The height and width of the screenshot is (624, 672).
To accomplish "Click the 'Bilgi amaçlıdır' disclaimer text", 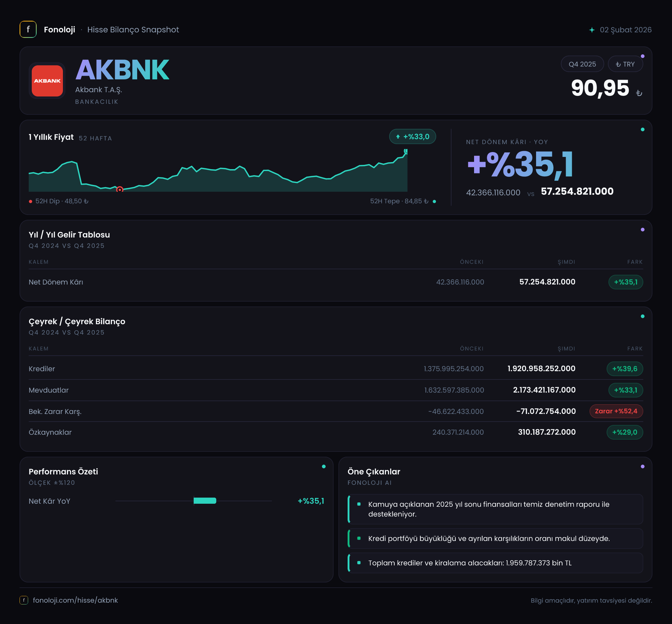I will click(591, 600).
